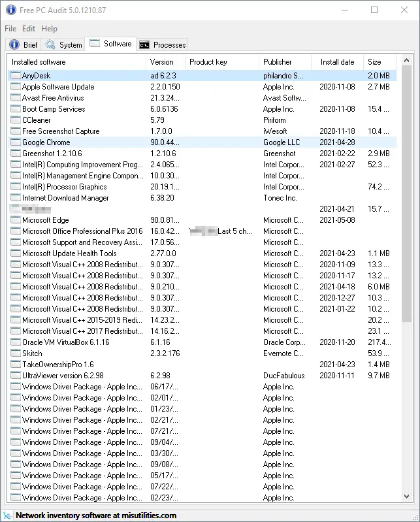Select the Internet Download Manager entry name
This screenshot has height=522, width=420.
click(x=65, y=198)
